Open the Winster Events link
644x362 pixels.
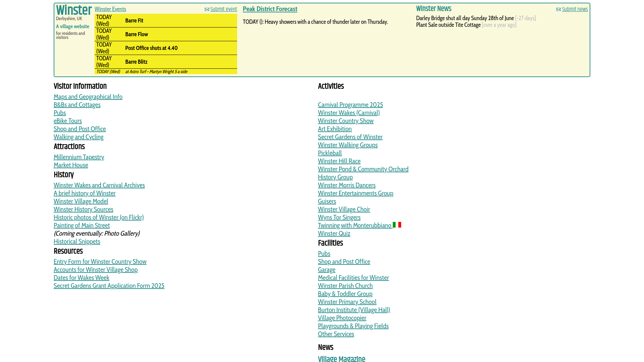110,9
